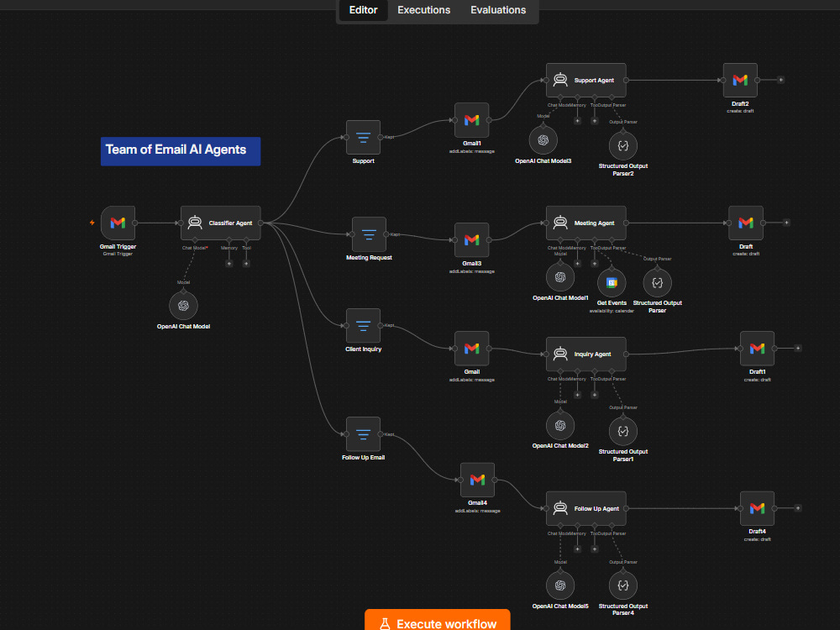Add Tool to Follow Up Agent
The height and width of the screenshot is (630, 840).
point(595,549)
